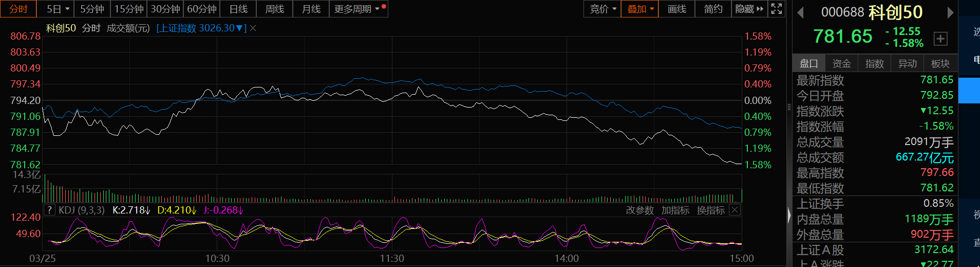
Task: Click the fullscreen expand chart icon
Action: [x=777, y=9]
